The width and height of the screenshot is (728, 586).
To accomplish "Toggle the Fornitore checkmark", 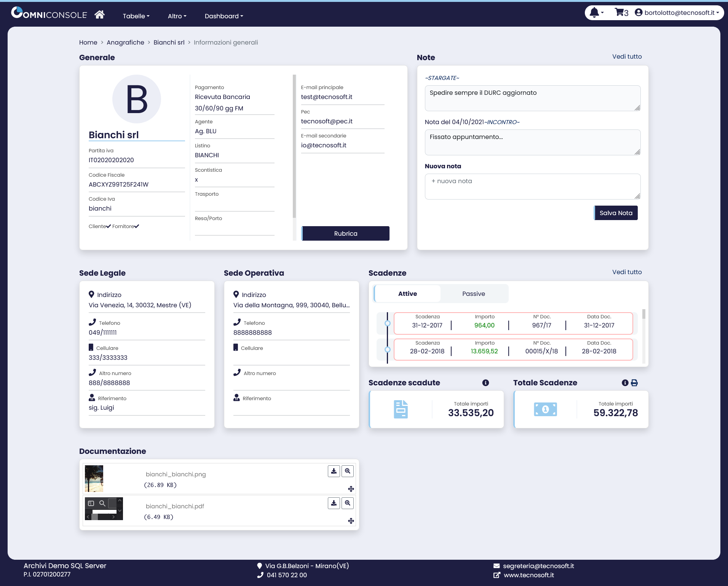I will click(x=137, y=226).
